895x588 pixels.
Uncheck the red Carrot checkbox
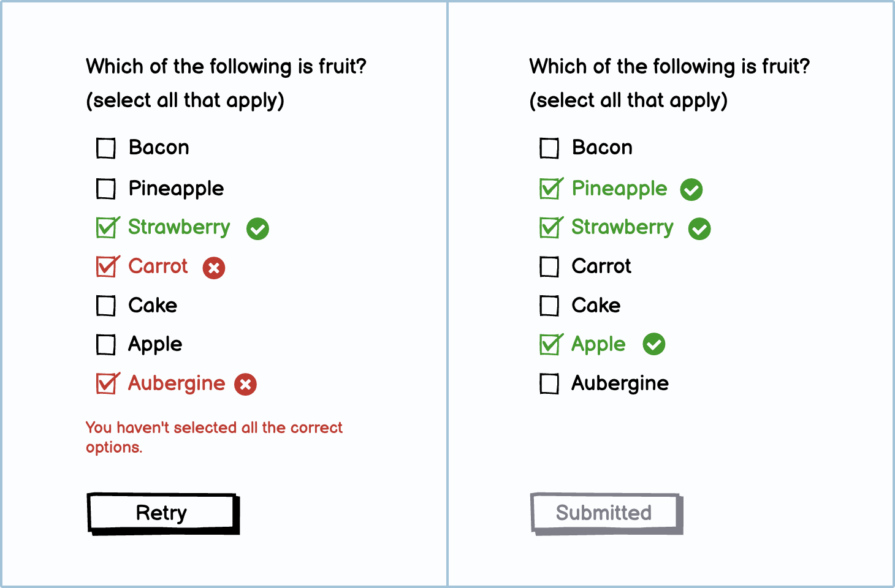(107, 266)
